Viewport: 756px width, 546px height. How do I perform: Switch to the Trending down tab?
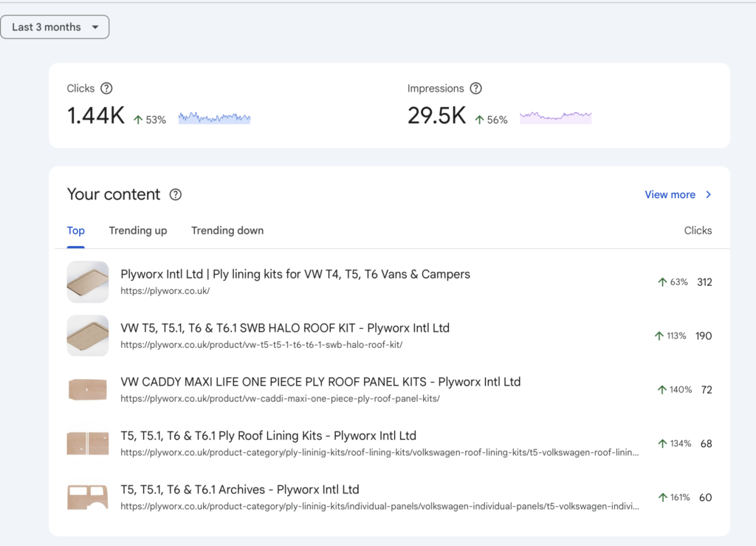click(227, 231)
